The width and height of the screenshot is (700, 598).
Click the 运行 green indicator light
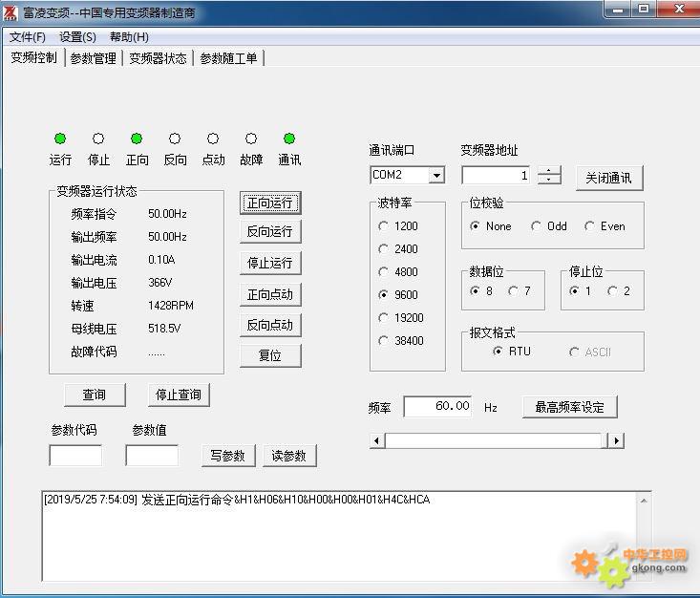click(60, 139)
